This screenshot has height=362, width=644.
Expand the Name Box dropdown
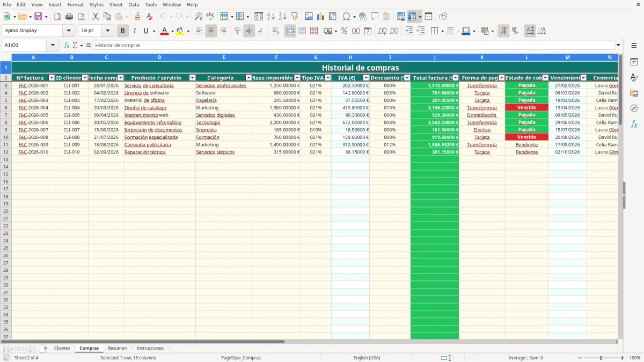(x=53, y=46)
